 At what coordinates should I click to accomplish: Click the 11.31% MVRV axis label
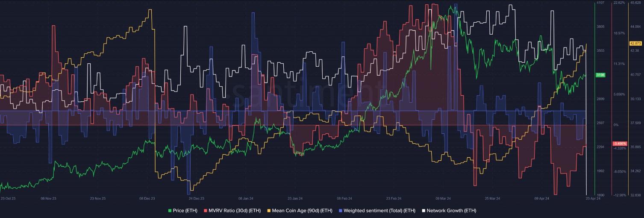click(619, 64)
